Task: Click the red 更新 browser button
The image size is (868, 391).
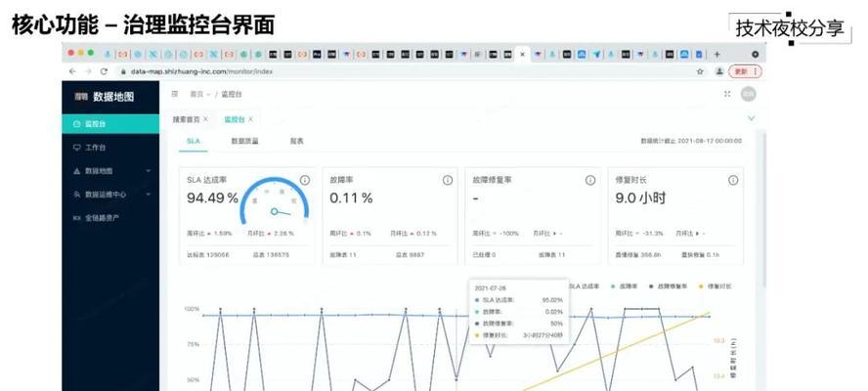Action: tap(745, 71)
